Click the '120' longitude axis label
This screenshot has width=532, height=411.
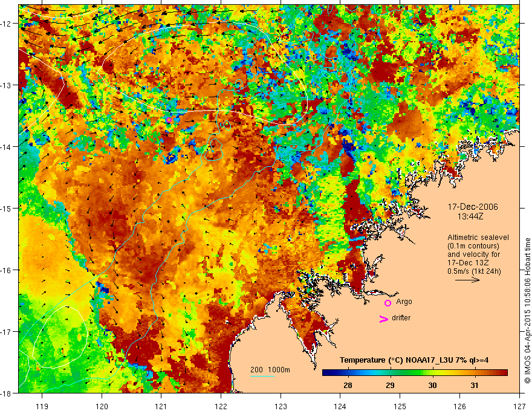102,406
